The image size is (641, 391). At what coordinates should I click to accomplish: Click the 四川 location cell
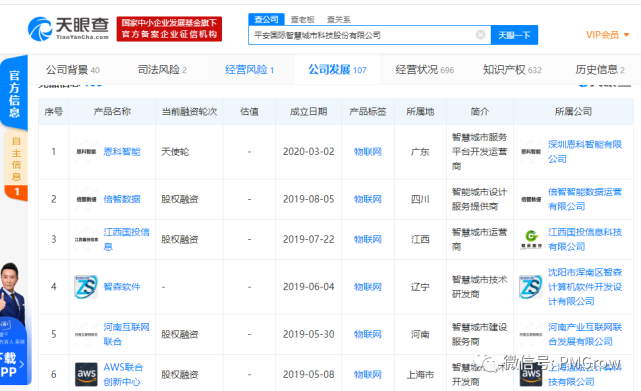click(x=420, y=199)
